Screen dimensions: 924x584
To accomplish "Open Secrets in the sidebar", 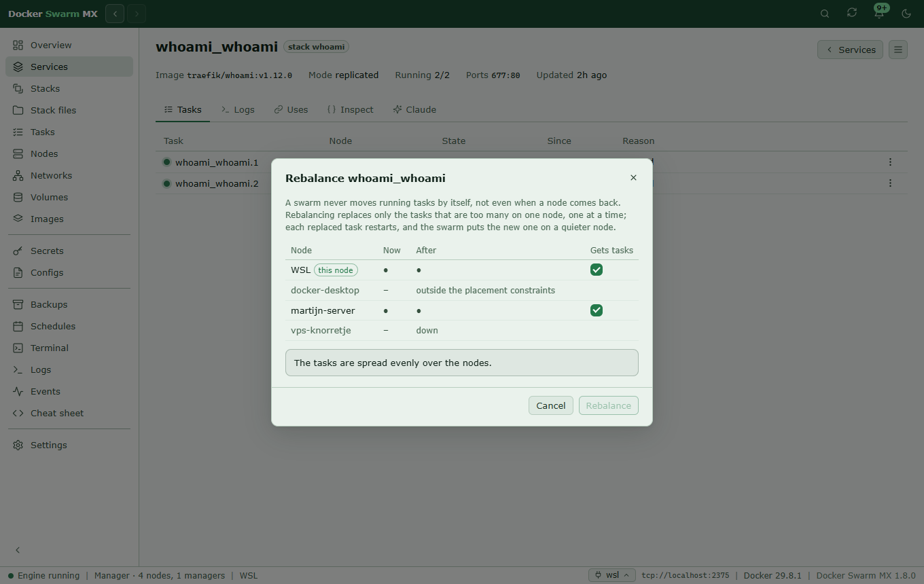I will [x=69, y=251].
